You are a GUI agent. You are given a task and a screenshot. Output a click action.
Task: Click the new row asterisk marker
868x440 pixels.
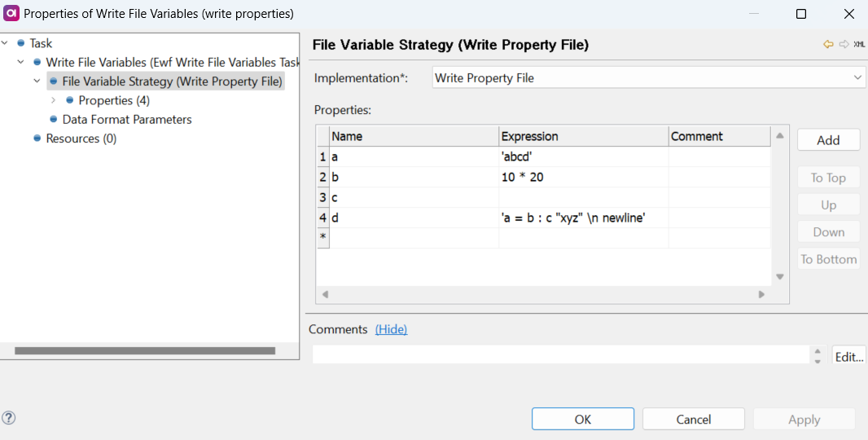coord(323,238)
